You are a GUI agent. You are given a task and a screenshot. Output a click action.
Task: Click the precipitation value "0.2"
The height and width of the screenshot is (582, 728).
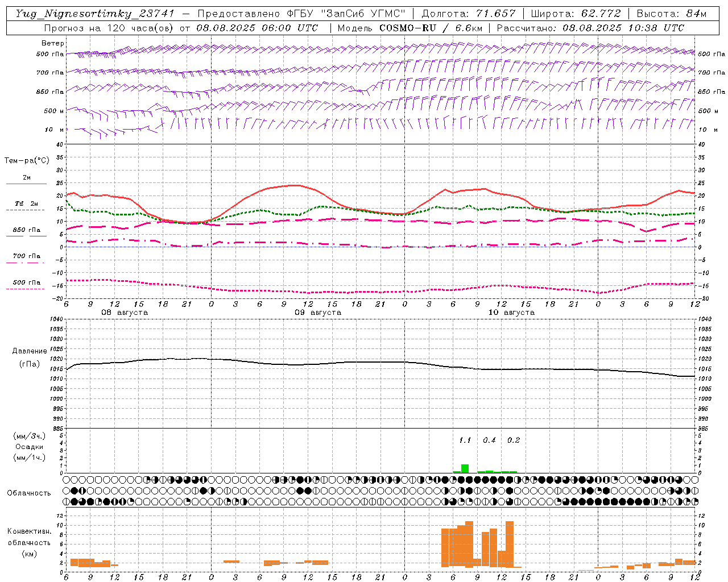point(514,440)
